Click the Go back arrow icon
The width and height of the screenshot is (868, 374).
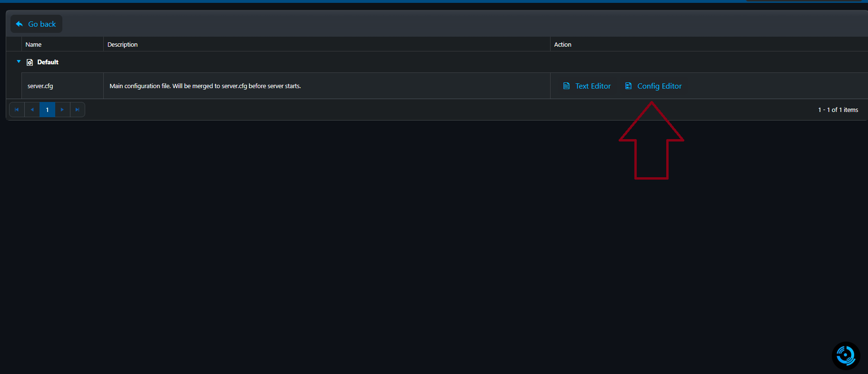point(20,24)
